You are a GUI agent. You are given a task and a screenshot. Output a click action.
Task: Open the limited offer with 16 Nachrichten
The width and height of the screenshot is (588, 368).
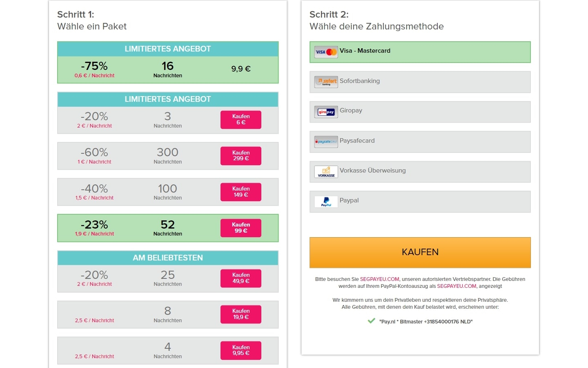click(168, 69)
